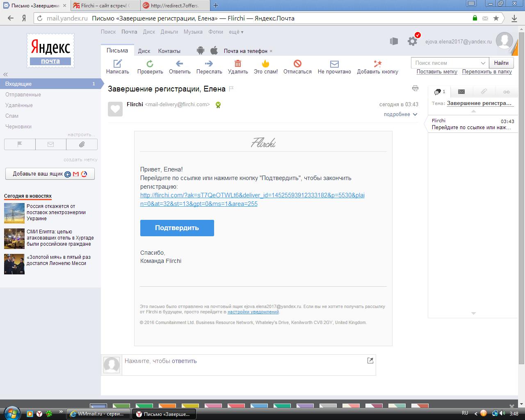The height and width of the screenshot is (420, 525).
Task: Click the Добавьте ваш ящик button
Action: (x=50, y=173)
